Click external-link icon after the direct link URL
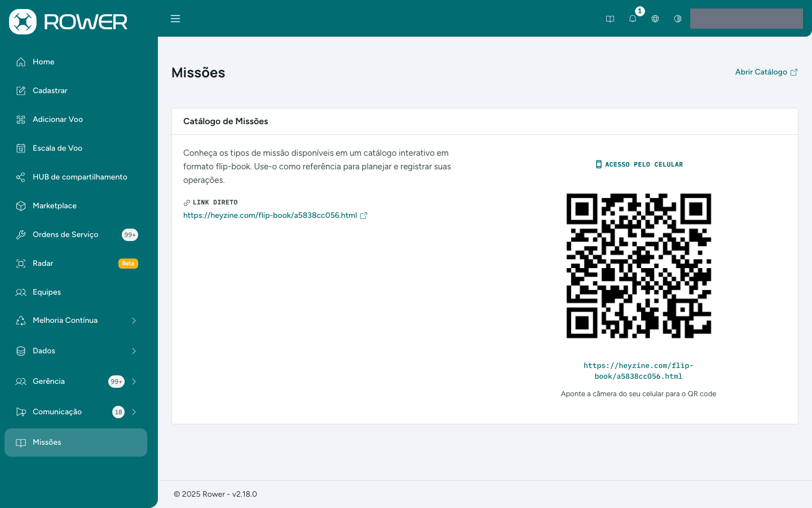The height and width of the screenshot is (508, 812). pyautogui.click(x=364, y=216)
